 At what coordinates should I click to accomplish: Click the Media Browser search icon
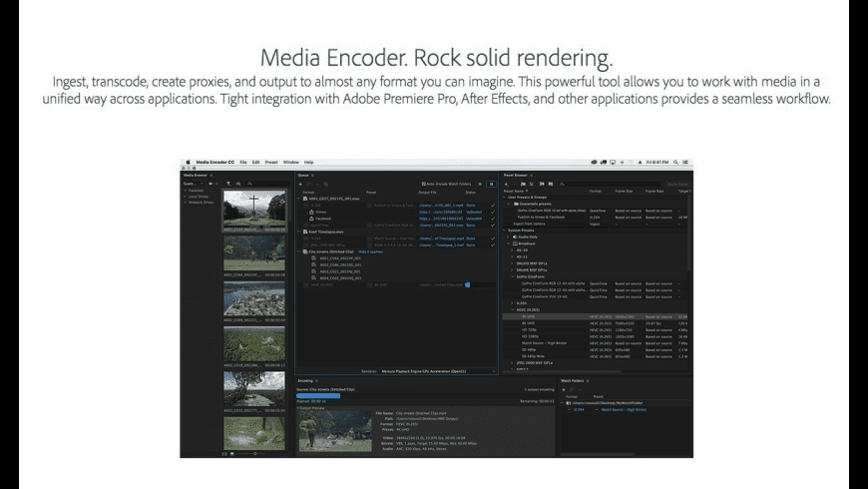[249, 184]
